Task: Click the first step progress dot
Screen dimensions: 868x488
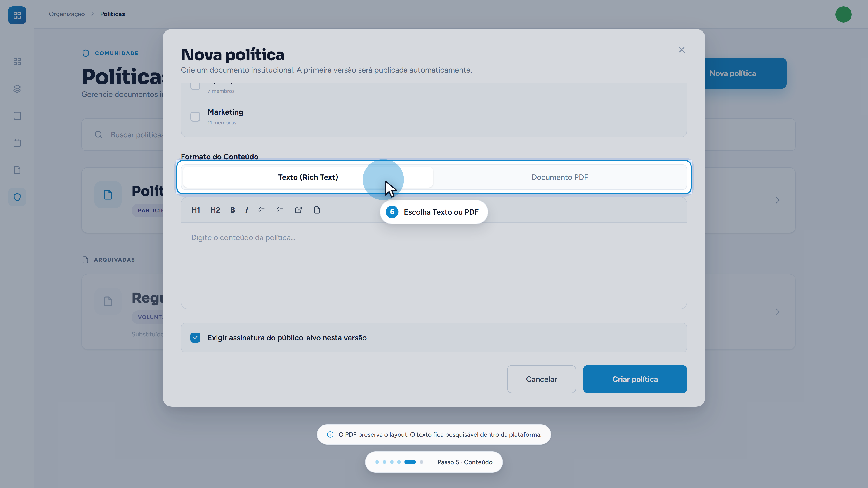Action: click(x=377, y=462)
